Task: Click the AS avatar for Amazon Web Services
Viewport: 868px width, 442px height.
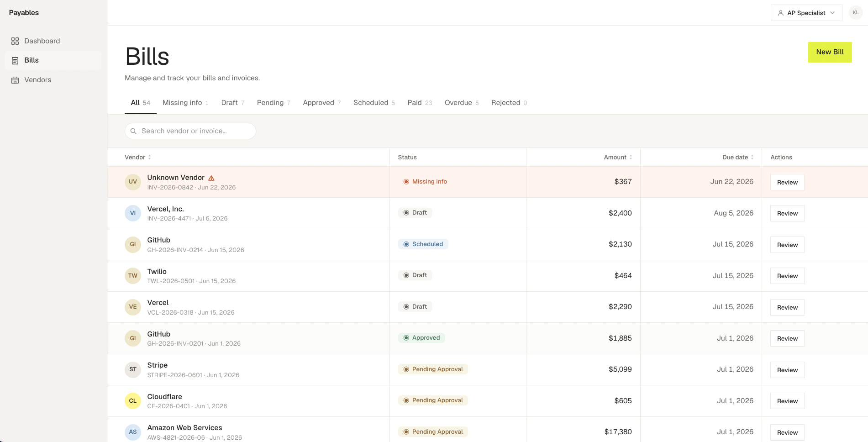Action: (133, 432)
